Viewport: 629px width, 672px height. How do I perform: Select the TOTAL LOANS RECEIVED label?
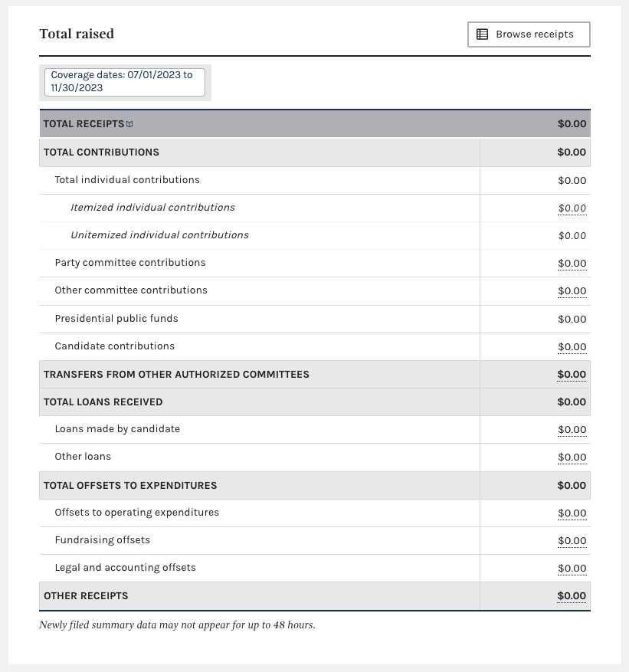coord(103,402)
